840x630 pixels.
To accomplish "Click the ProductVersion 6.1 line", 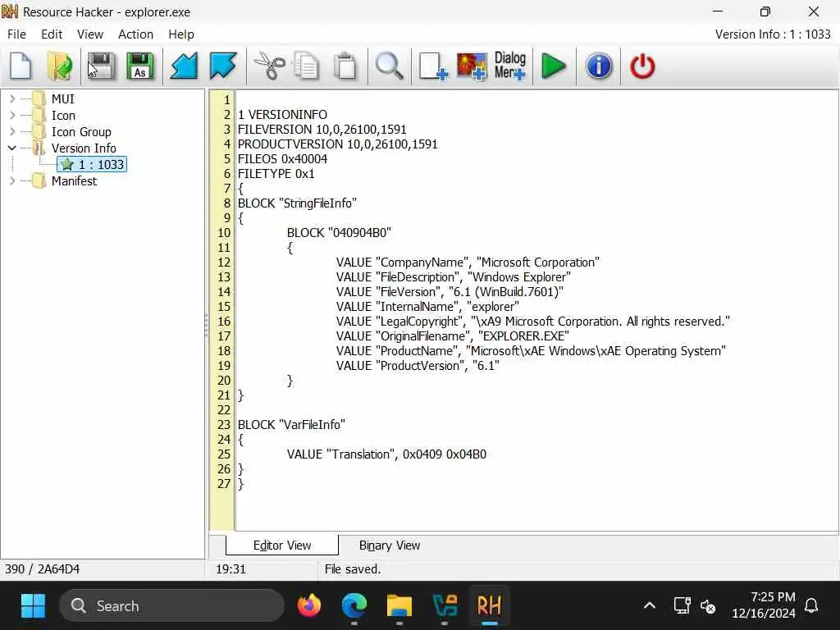I will (418, 366).
